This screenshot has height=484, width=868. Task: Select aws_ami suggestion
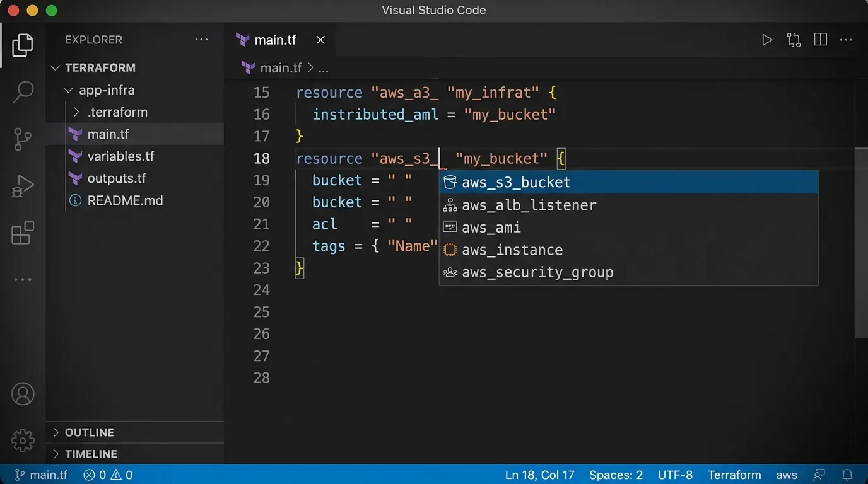click(628, 228)
